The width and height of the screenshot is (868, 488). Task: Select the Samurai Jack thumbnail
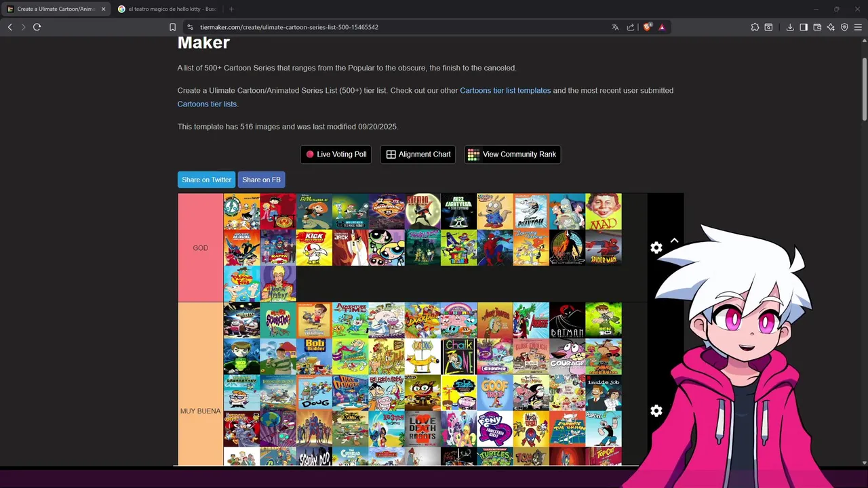350,247
